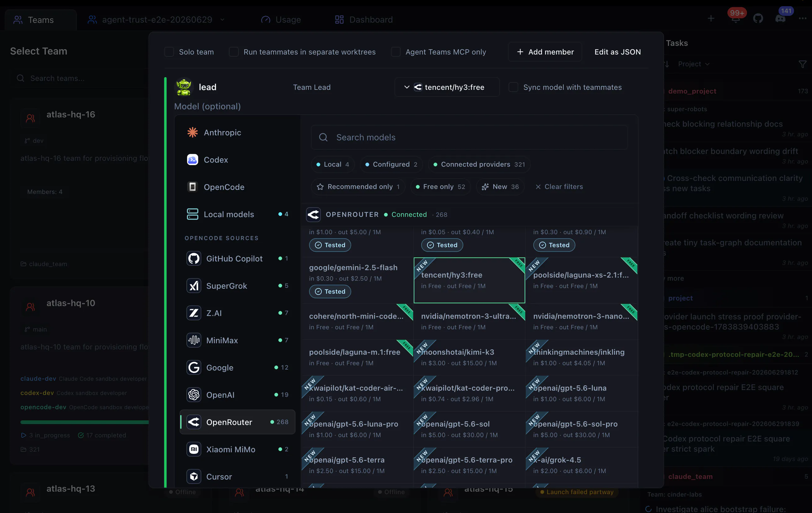Image resolution: width=812 pixels, height=513 pixels.
Task: Click the claude-dev member label
Action: pyautogui.click(x=38, y=379)
